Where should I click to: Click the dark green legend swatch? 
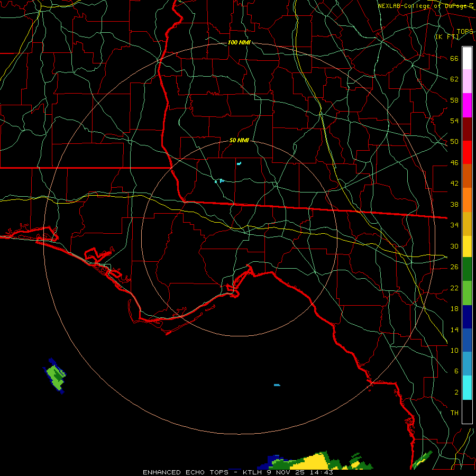pos(467,269)
